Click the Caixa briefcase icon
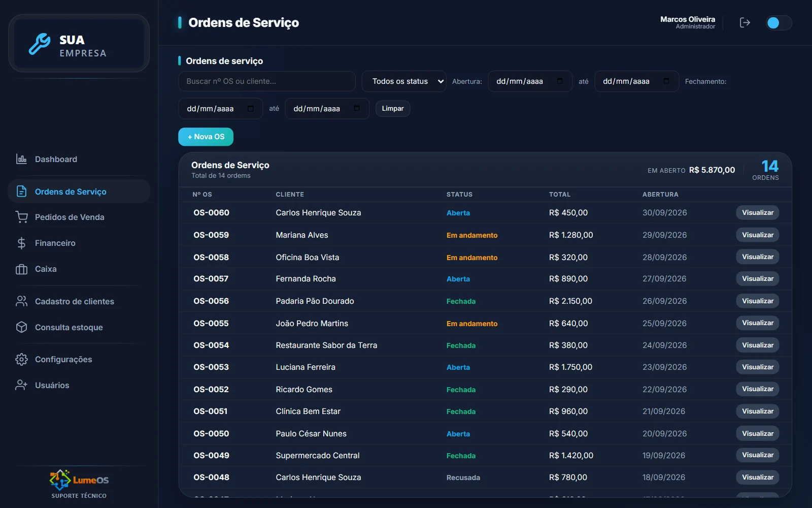This screenshot has width=812, height=508. (21, 269)
